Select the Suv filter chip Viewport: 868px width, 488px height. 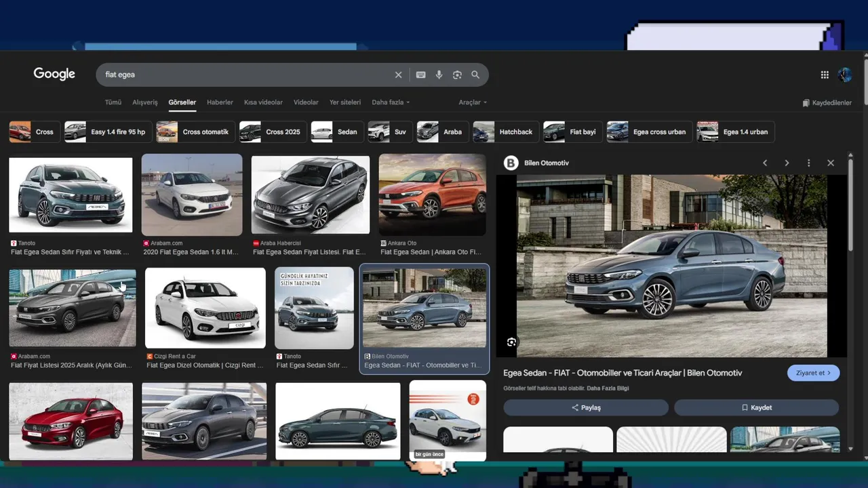click(x=391, y=131)
